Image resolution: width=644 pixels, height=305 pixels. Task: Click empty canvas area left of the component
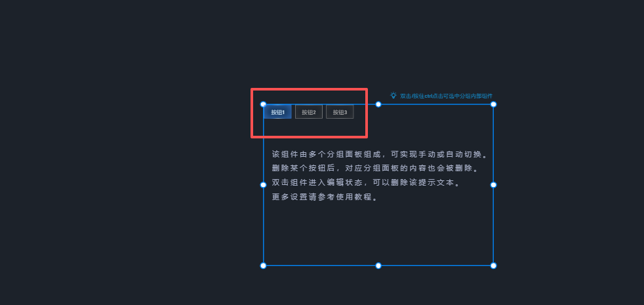click(x=131, y=184)
